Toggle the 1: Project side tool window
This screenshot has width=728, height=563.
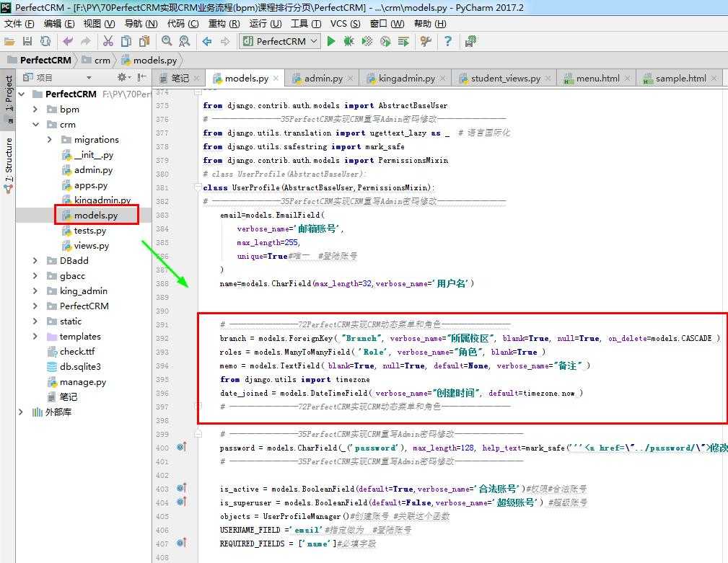click(x=9, y=98)
